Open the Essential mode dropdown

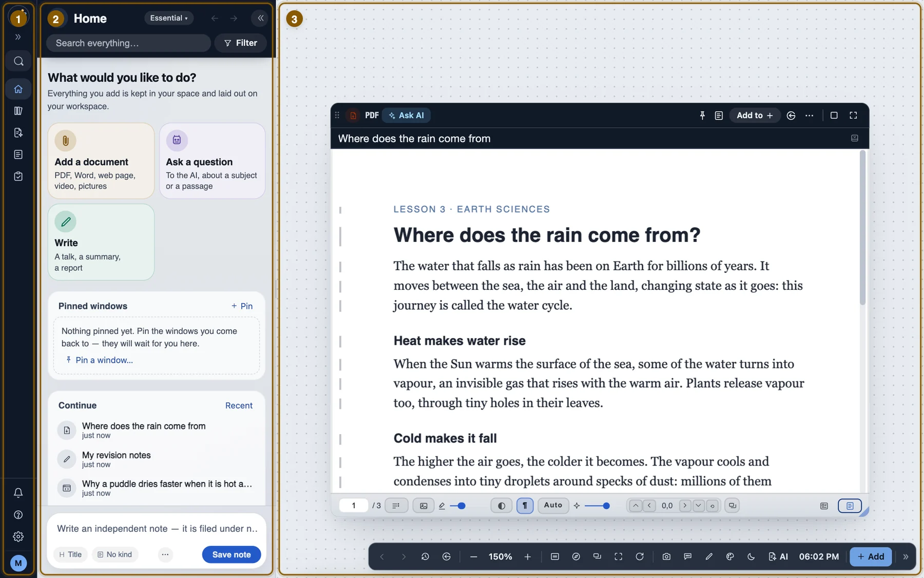pos(169,18)
